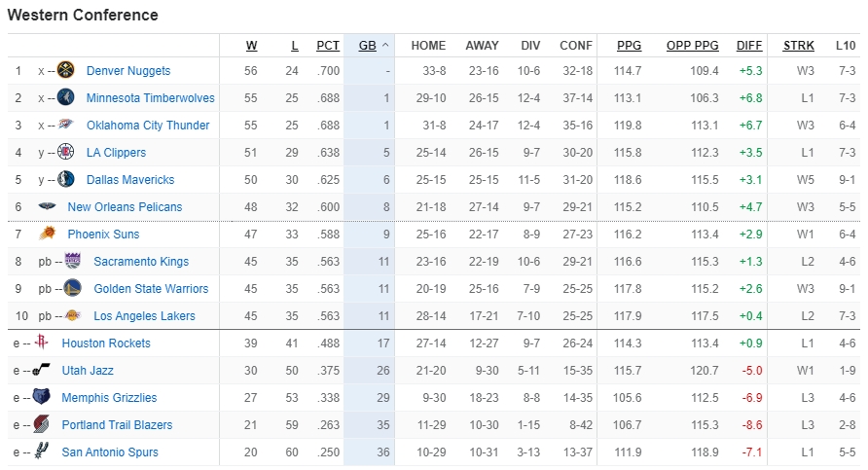Toggle sort arrow on GB column
Viewport: 868px width, 470px height.
[386, 46]
